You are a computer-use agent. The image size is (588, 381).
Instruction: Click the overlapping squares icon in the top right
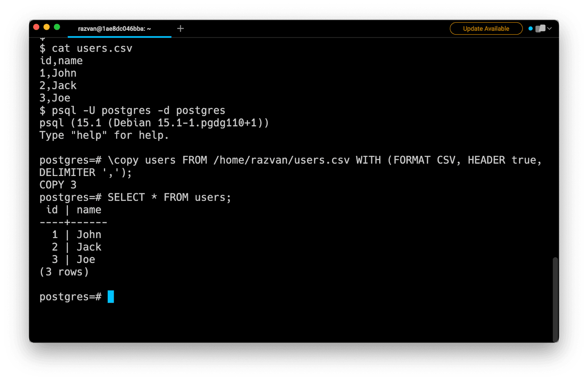pyautogui.click(x=540, y=29)
